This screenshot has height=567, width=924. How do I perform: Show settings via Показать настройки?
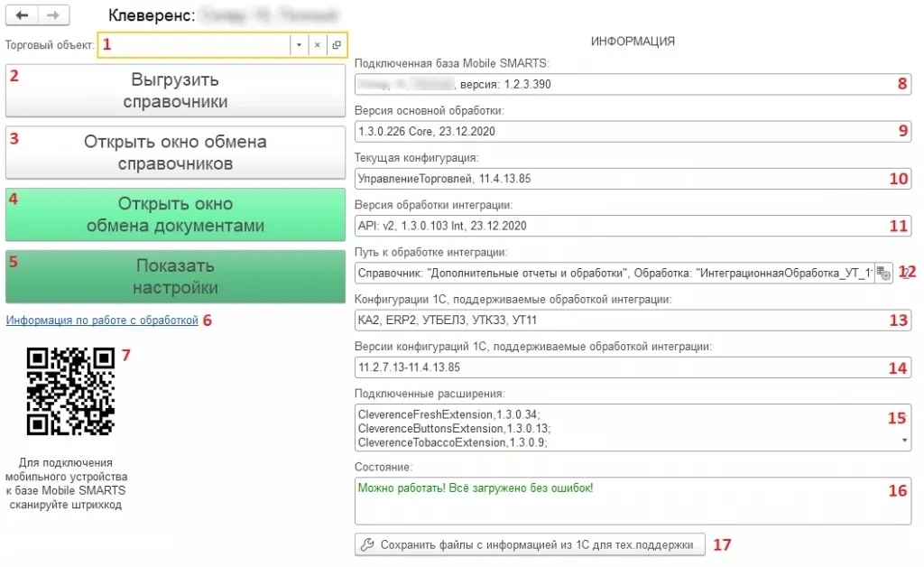176,276
